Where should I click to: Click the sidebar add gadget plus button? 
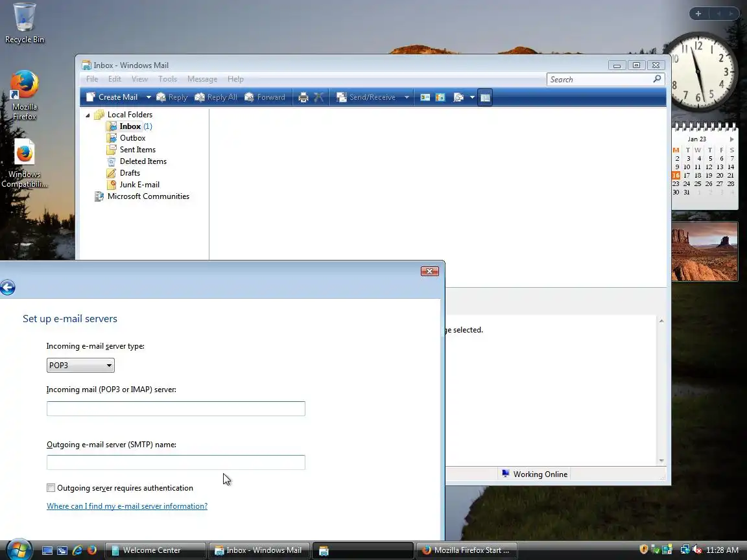coord(698,14)
